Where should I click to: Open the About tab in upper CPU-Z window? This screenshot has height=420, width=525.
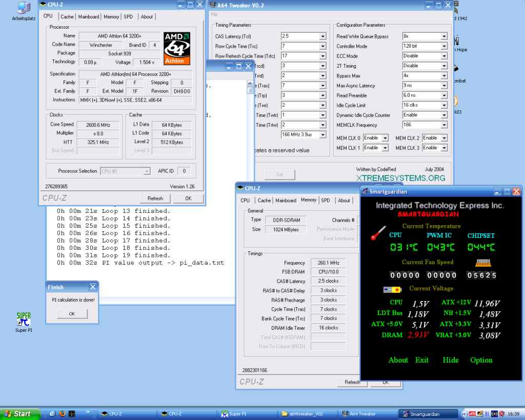147,17
